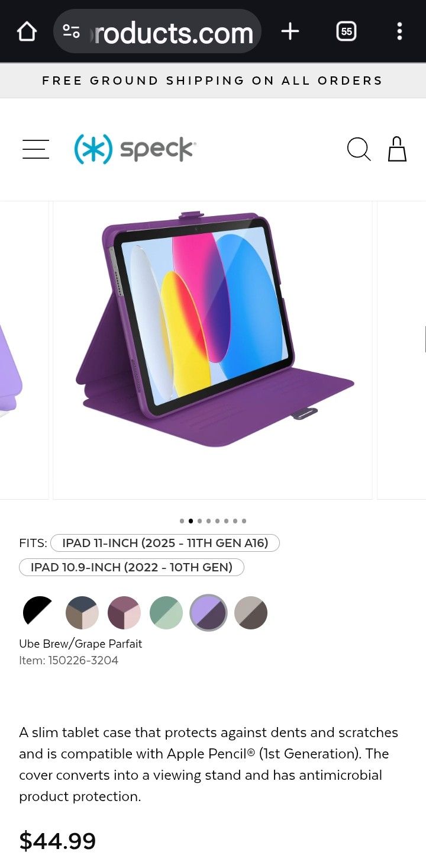Choose the green color swatch
This screenshot has width=426, height=868.
(x=166, y=613)
